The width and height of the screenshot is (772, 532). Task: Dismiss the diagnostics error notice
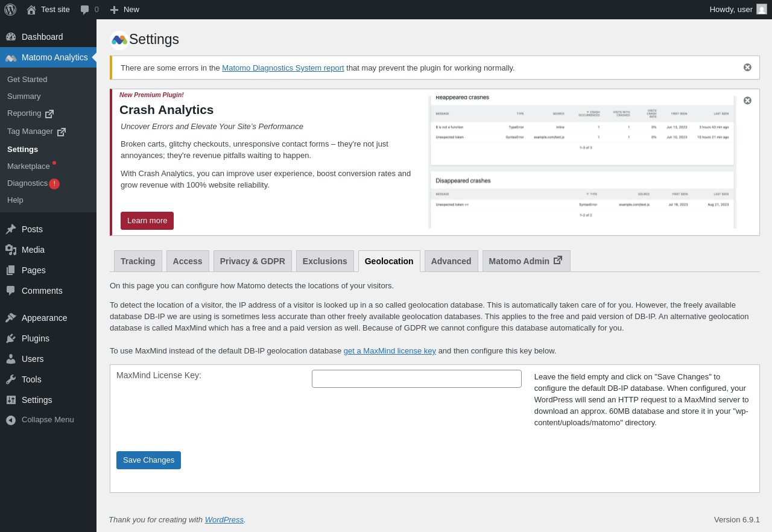tap(747, 68)
